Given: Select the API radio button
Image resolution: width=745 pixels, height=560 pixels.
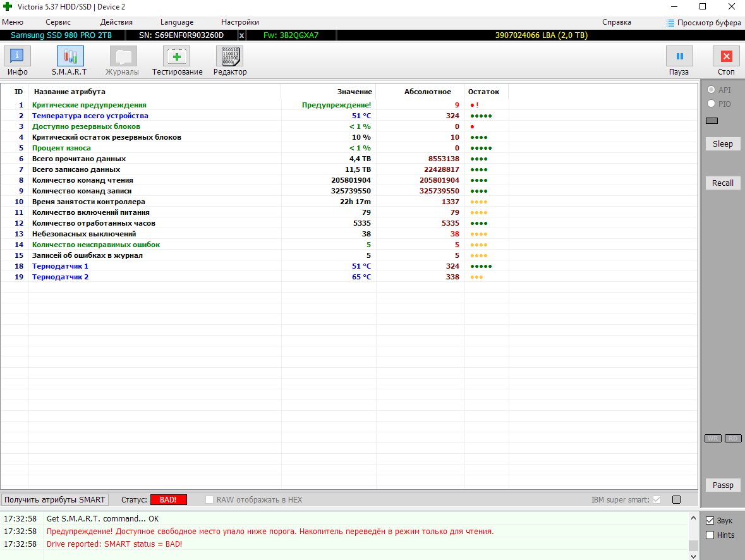Looking at the screenshot, I should tap(712, 90).
